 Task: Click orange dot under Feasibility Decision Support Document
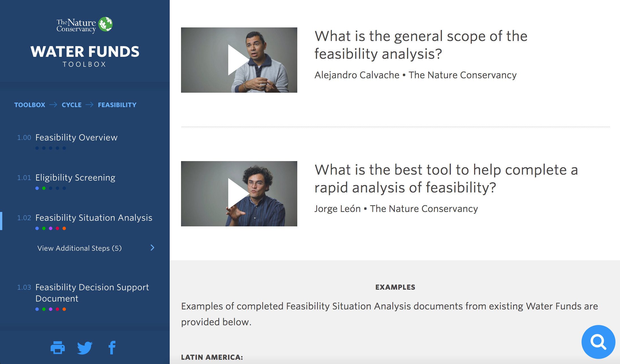point(64,309)
